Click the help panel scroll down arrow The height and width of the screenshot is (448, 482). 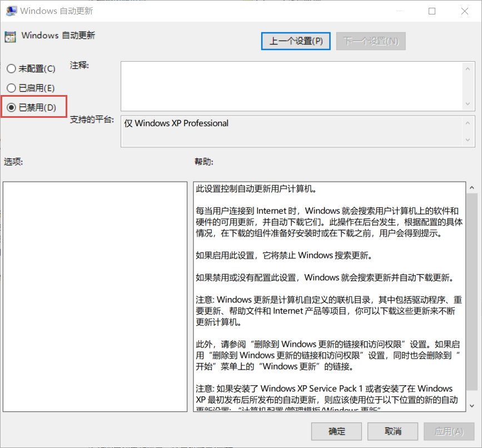[x=472, y=406]
